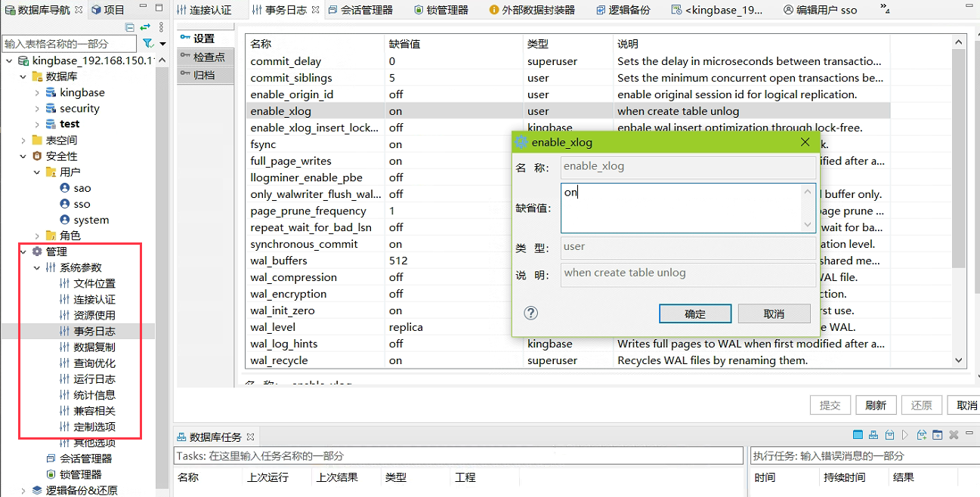Collapse the 管理 tree node

pyautogui.click(x=23, y=252)
